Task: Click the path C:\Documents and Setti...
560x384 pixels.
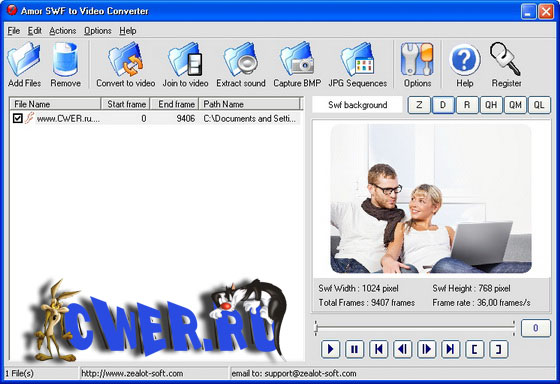Action: coord(249,119)
